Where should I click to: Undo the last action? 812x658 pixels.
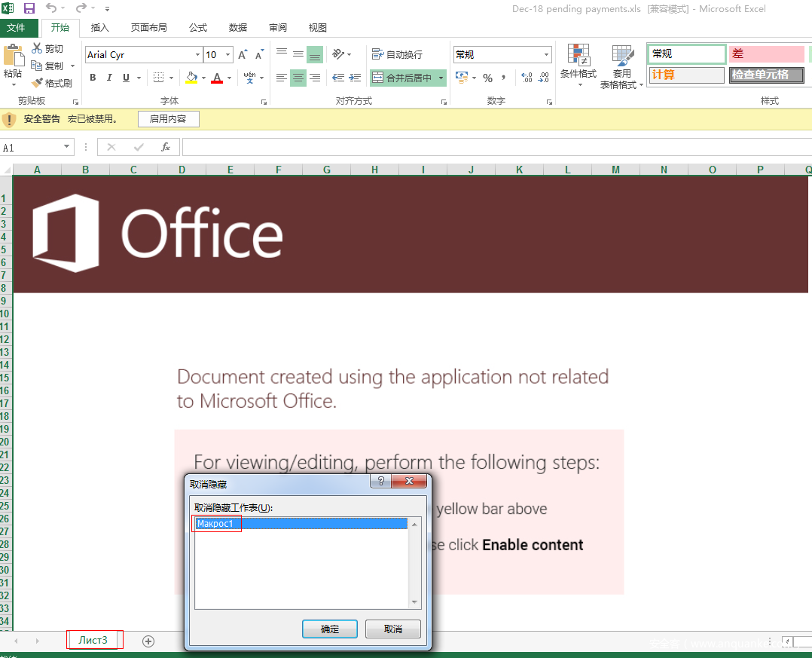(50, 8)
